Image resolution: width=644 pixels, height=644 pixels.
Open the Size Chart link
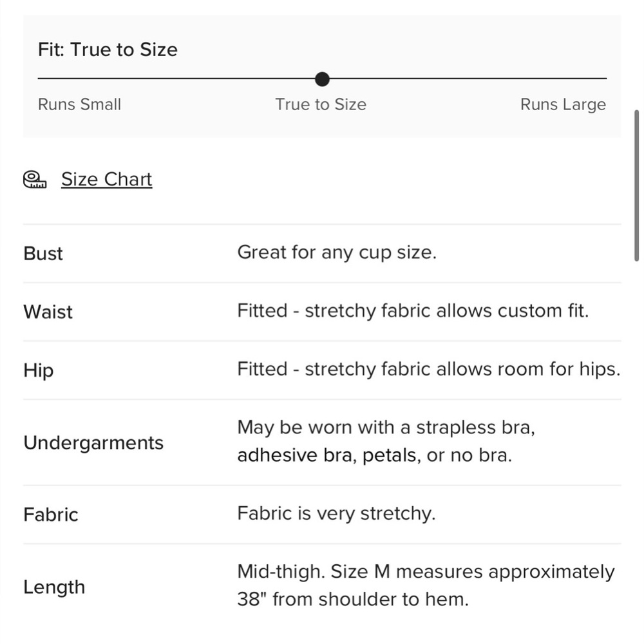[107, 180]
